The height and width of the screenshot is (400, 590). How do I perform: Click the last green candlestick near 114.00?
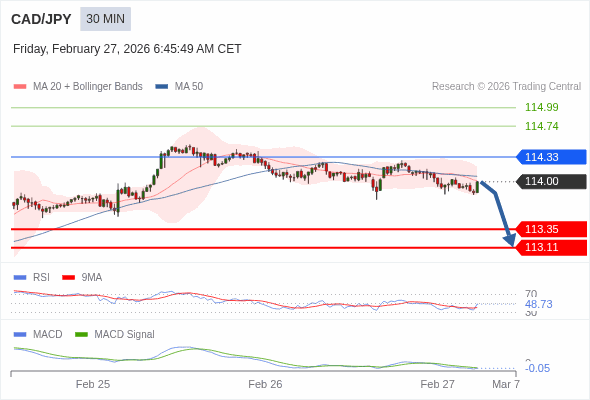click(477, 187)
